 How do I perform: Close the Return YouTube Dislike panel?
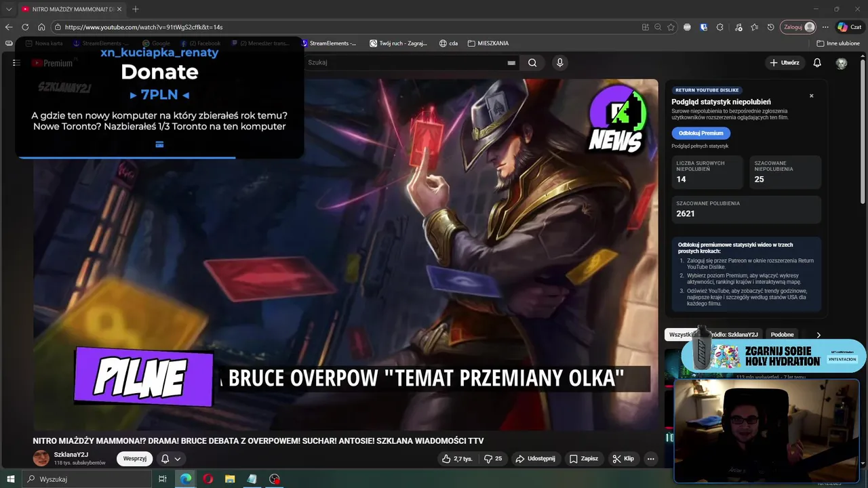pyautogui.click(x=811, y=96)
